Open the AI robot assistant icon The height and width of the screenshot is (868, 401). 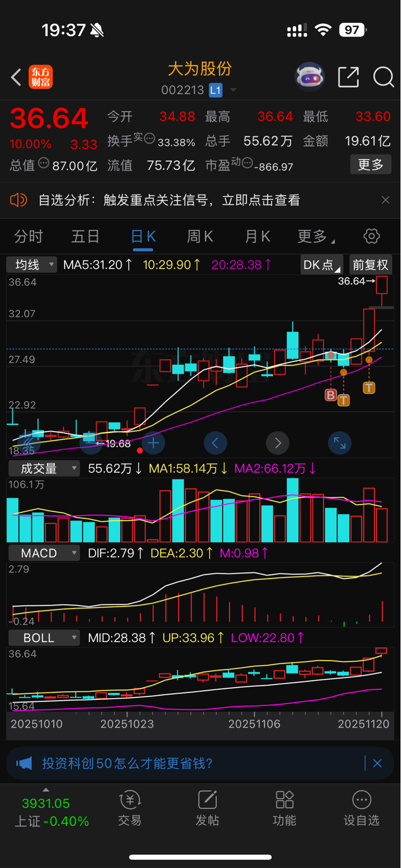(x=310, y=77)
